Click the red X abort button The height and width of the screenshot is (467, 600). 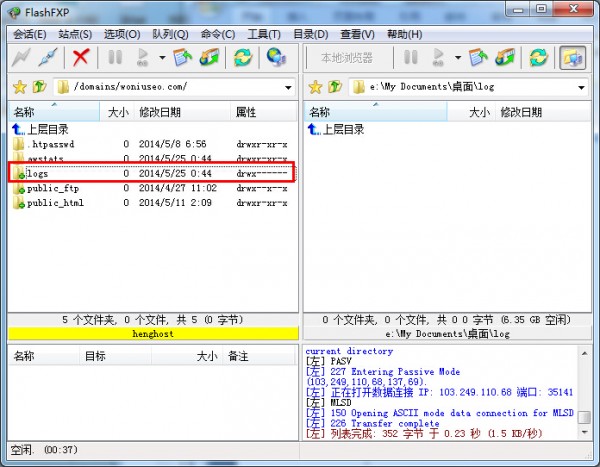[81, 58]
